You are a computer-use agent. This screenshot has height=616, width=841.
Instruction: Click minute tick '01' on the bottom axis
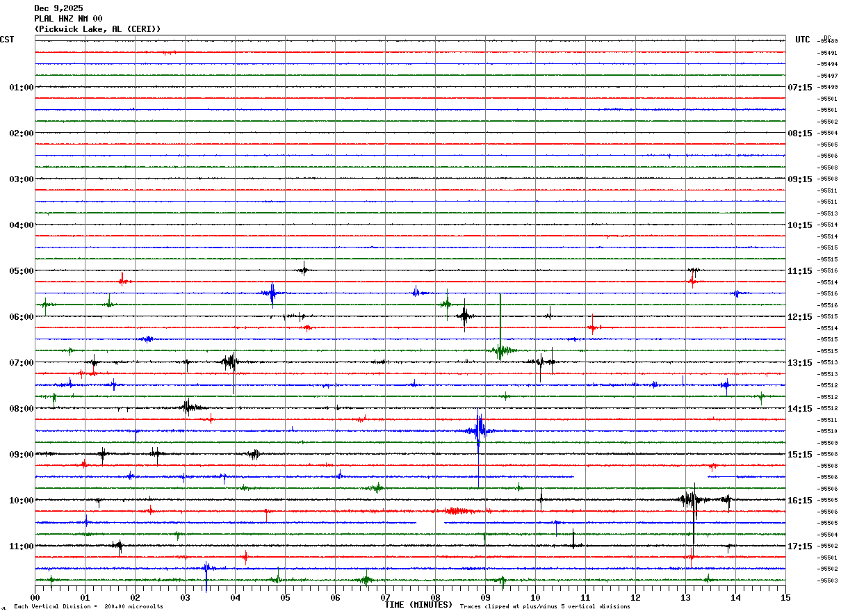point(85,597)
